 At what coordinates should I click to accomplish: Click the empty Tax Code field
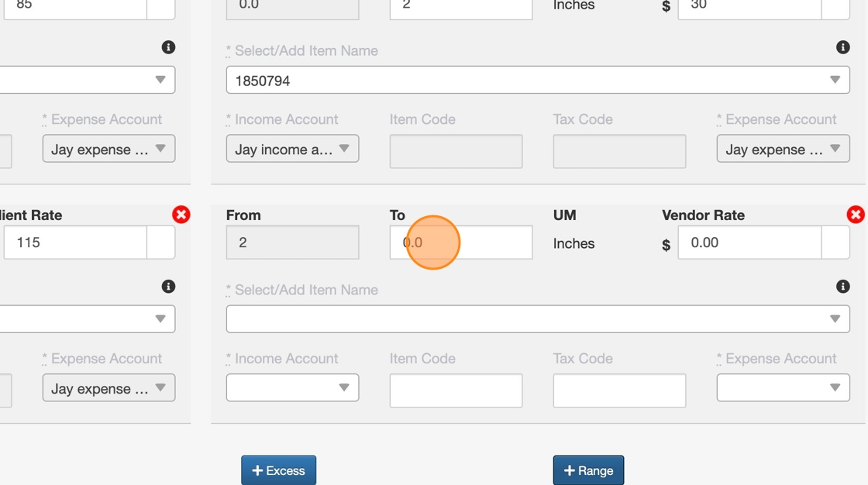(619, 390)
